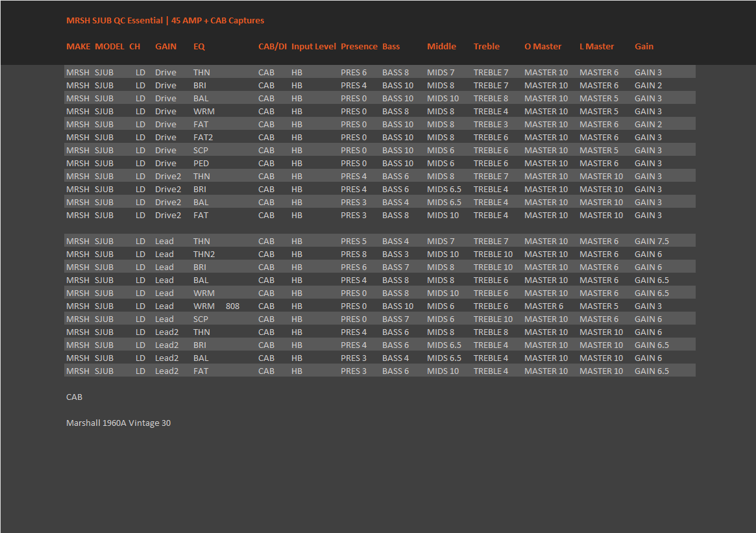Click the PED EQ cell
Viewport: 756px width, 533px height.
[x=201, y=164]
